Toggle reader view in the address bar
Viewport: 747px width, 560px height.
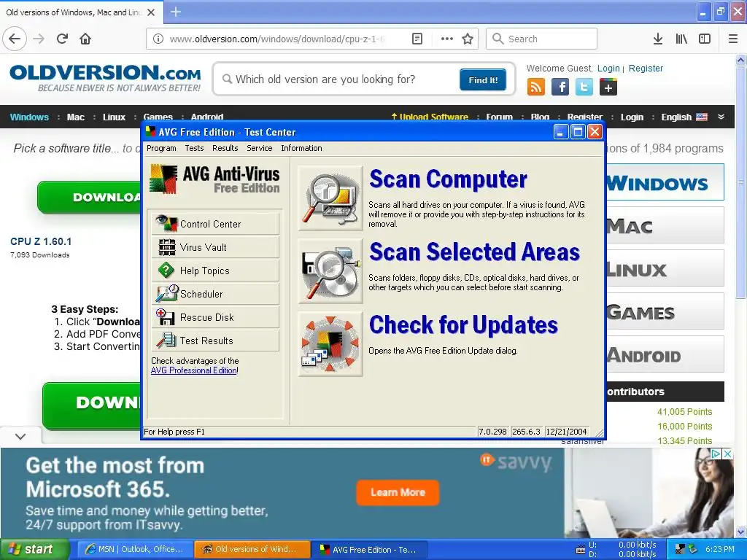tap(417, 39)
